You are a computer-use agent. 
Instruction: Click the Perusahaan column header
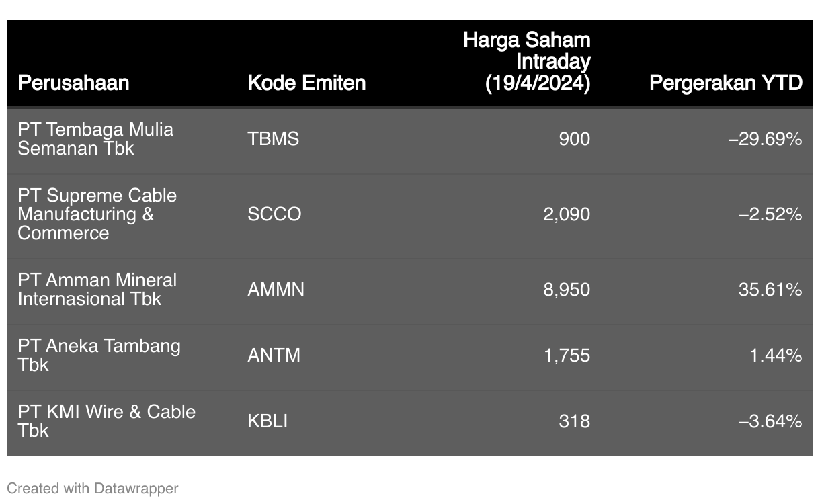(x=73, y=83)
